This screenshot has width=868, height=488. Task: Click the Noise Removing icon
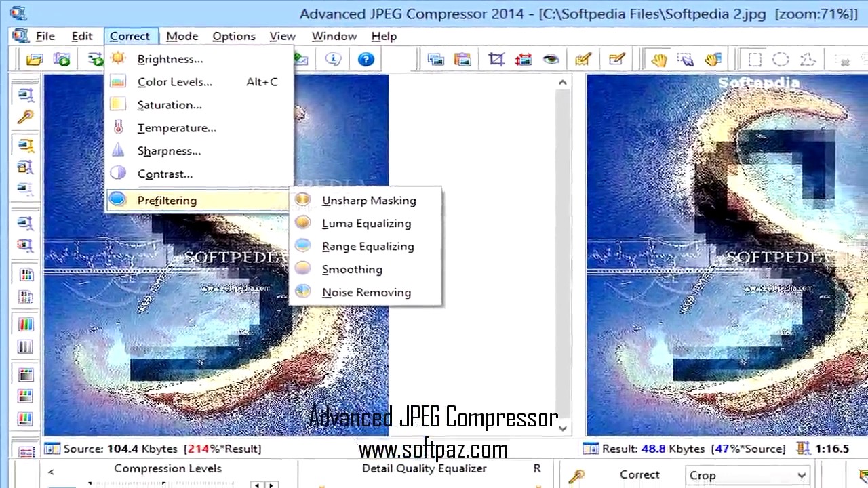click(303, 292)
